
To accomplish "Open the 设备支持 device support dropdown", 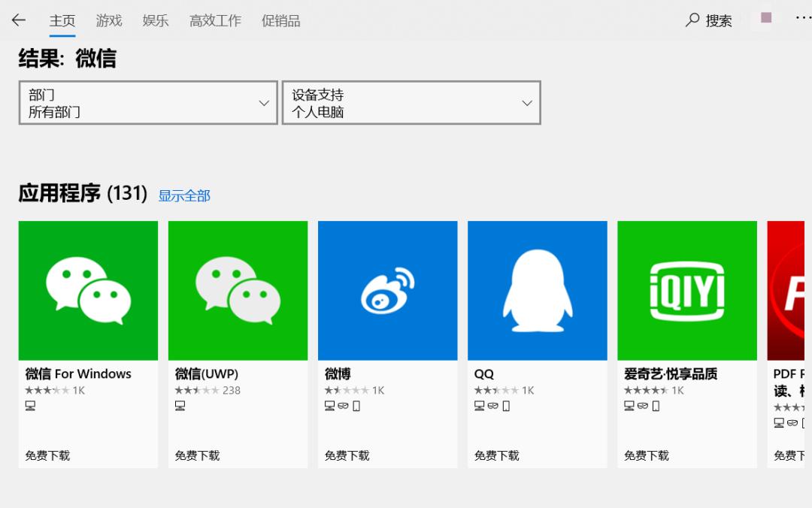I will pyautogui.click(x=411, y=102).
